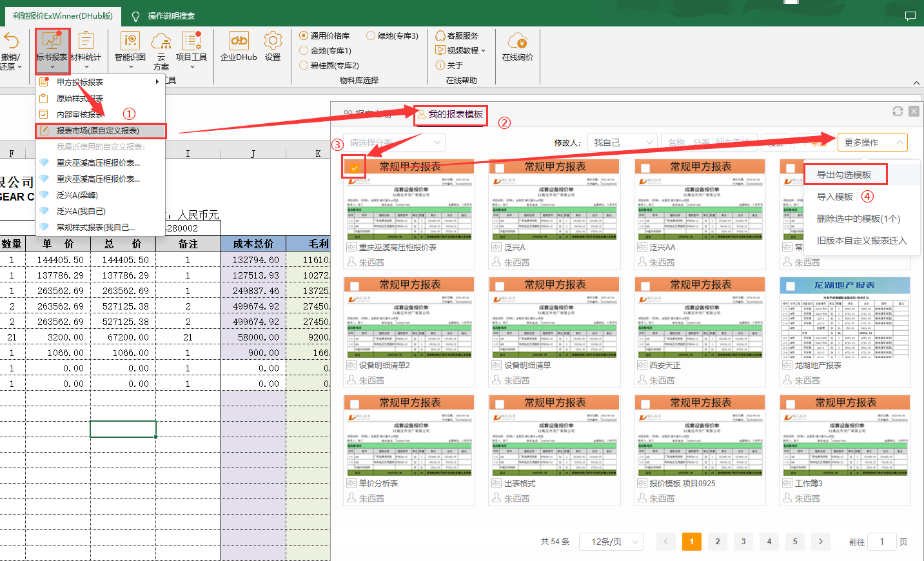This screenshot has height=561, width=924.
Task: Check the 设备明细清单2 template checkbox
Action: (x=354, y=286)
